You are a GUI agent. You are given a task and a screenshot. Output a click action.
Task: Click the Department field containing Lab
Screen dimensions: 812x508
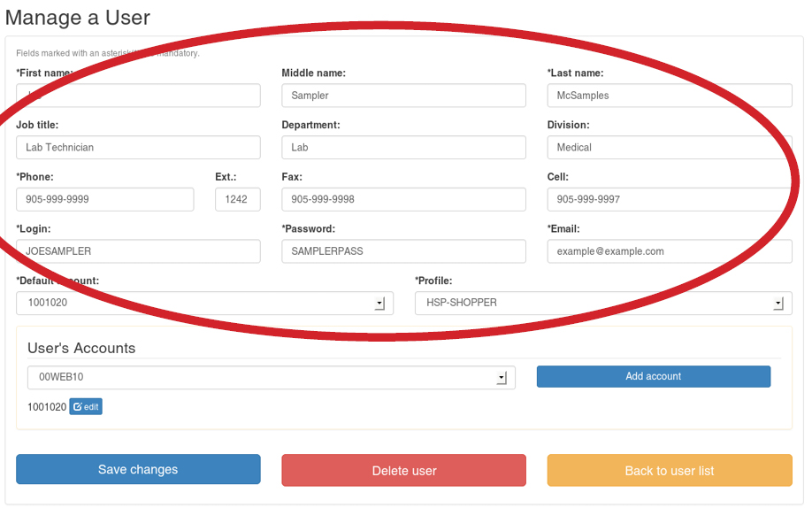pyautogui.click(x=403, y=148)
